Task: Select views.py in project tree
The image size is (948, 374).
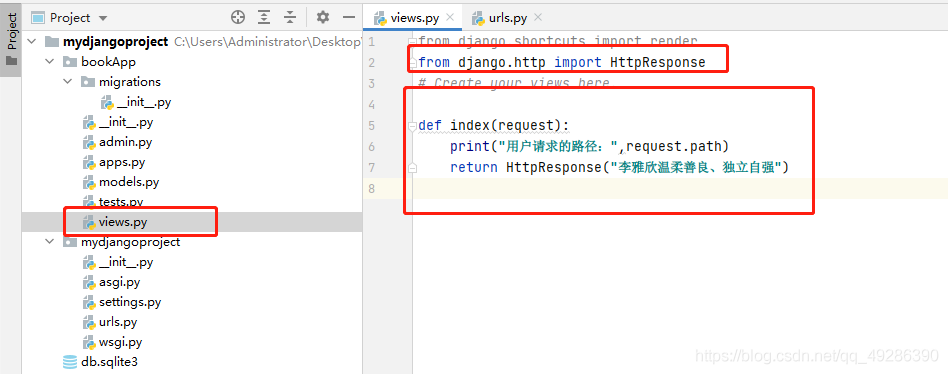Action: click(x=123, y=222)
